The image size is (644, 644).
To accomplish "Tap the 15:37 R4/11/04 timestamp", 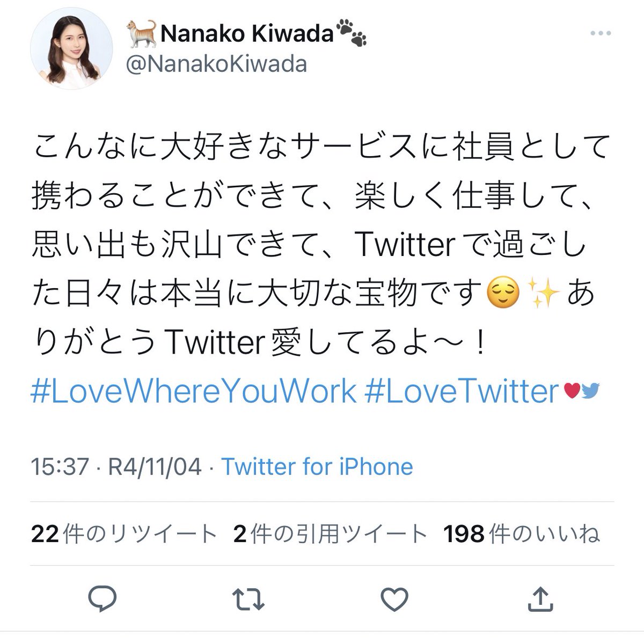I will [x=116, y=466].
